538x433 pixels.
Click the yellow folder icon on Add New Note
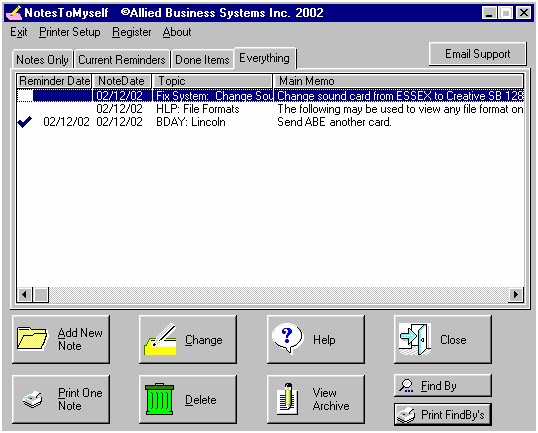32,339
